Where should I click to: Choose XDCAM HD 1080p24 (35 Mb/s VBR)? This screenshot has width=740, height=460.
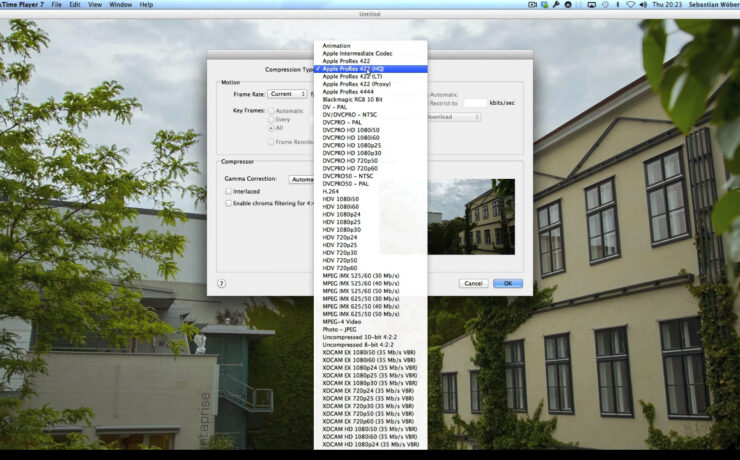click(370, 444)
